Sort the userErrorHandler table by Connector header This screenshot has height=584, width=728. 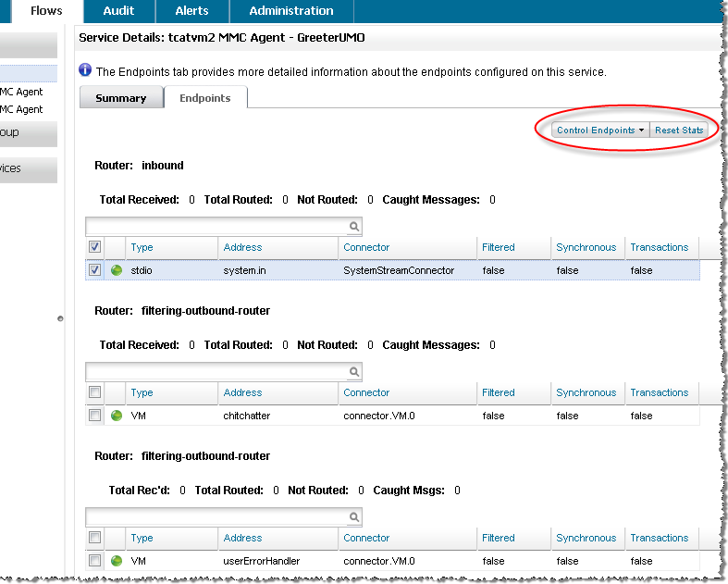pos(366,538)
